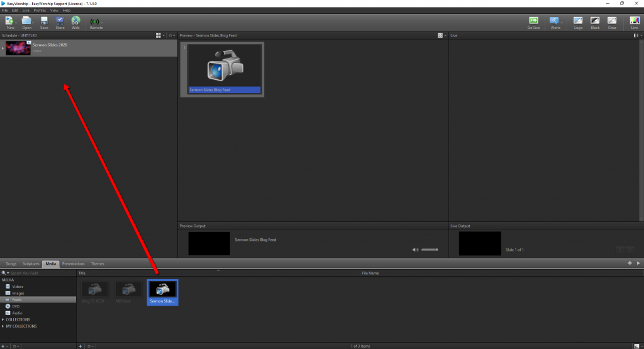Viewport: 644px width, 349px height.
Task: Open the Live menu
Action: tap(26, 10)
